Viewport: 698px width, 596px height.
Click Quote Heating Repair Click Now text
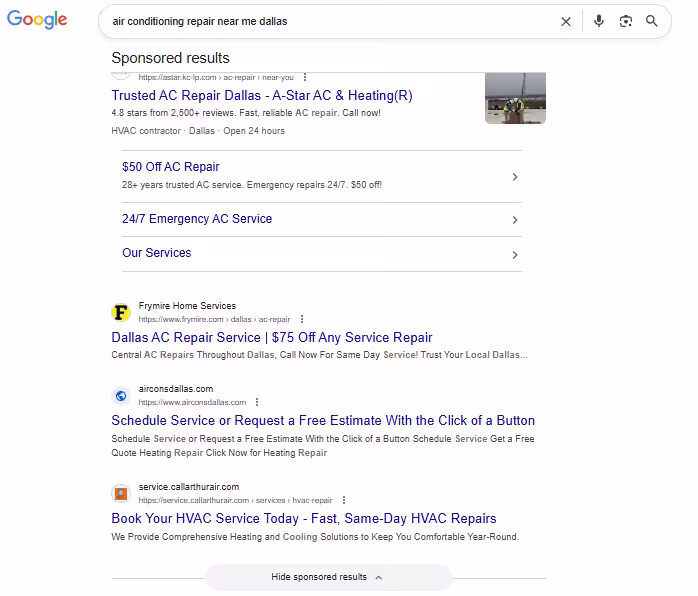coord(219,453)
